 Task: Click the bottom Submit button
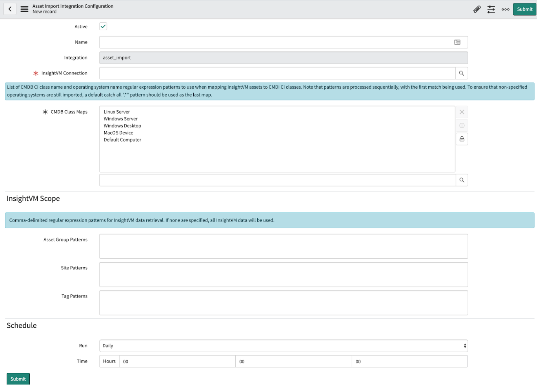(x=18, y=379)
